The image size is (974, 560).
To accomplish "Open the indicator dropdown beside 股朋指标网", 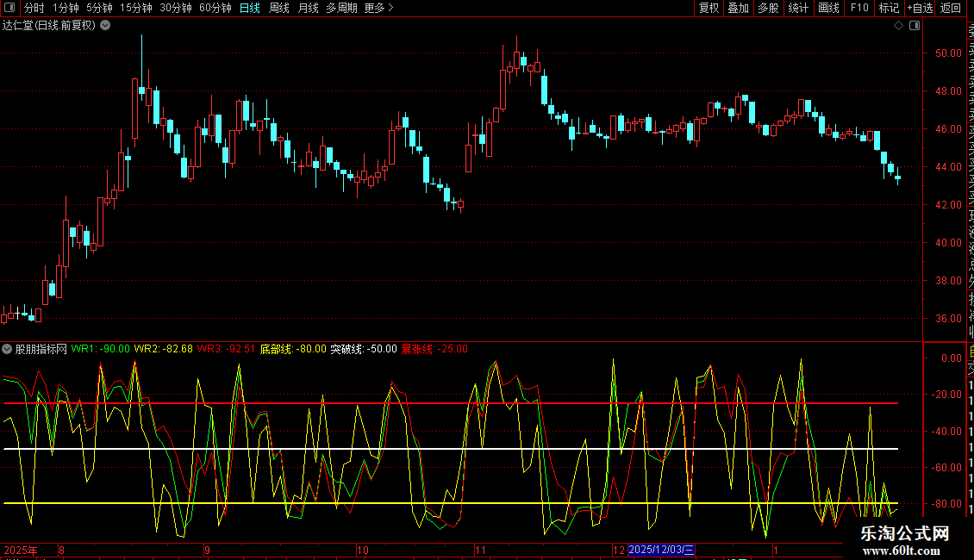I will [x=7, y=349].
